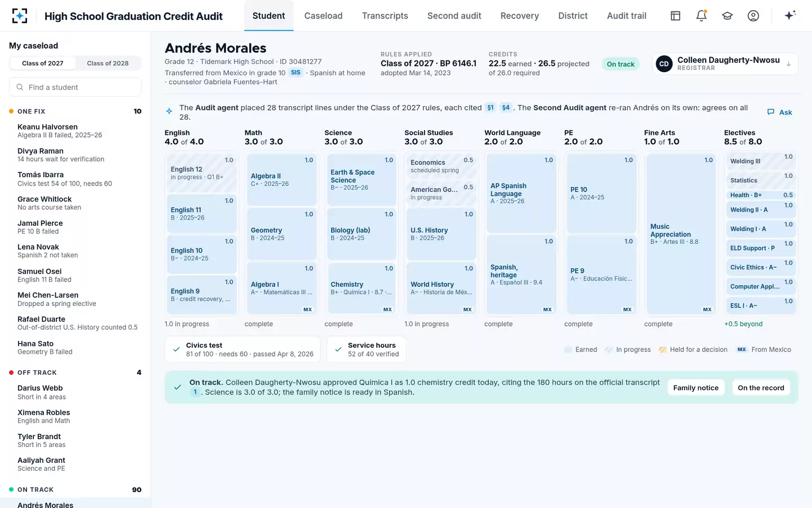
Task: Open the Audit trail tab
Action: coord(626,16)
